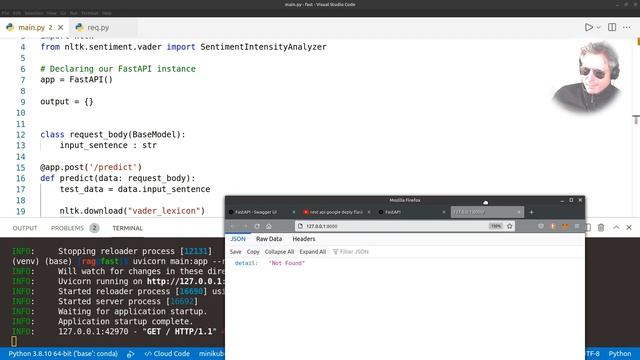This screenshot has width=640, height=360.
Task: Maximize the panel with the chevron-up icon
Action: (616, 227)
